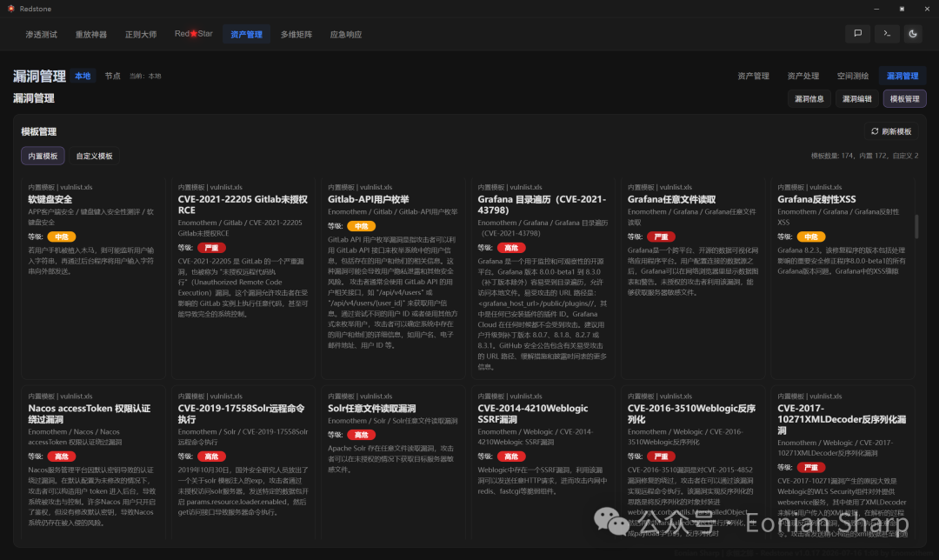939x560 pixels.
Task: Click 高危 badge on Solr任意文件读取漏洞 card
Action: pyautogui.click(x=361, y=435)
